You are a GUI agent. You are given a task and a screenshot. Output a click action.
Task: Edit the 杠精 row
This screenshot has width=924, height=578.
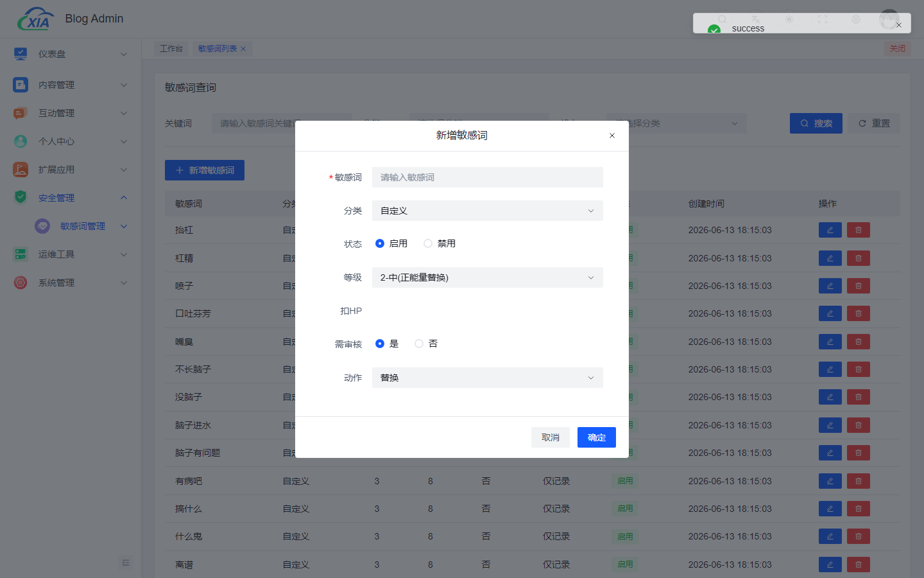click(x=830, y=258)
